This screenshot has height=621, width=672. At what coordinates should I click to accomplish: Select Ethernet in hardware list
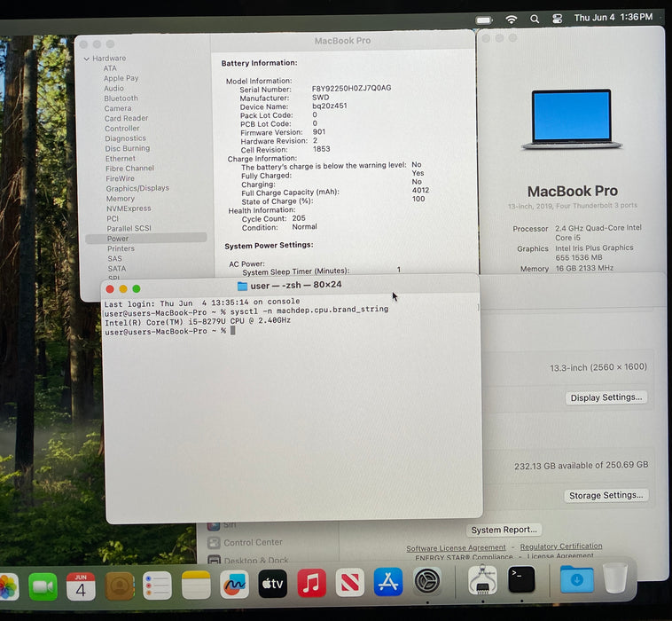121,159
